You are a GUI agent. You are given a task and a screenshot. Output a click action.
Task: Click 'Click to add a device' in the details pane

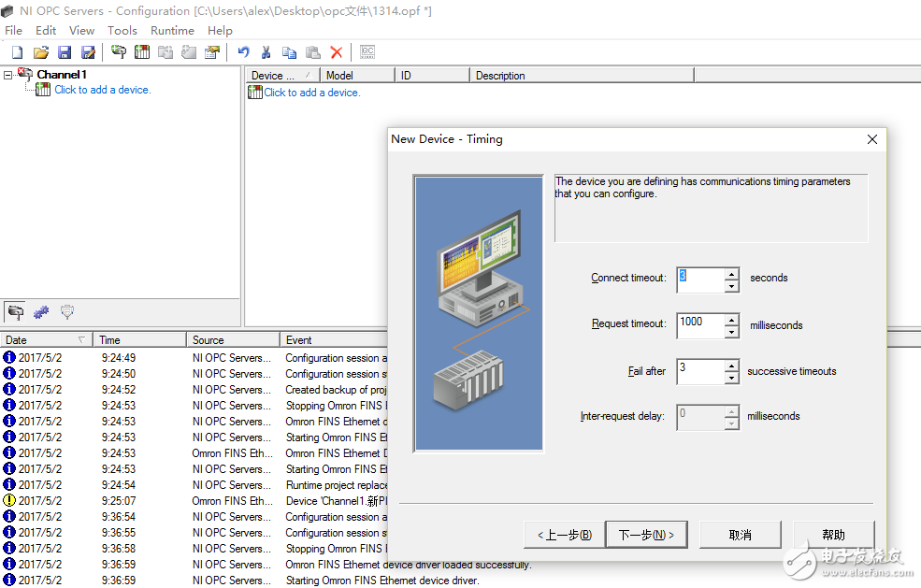tap(312, 93)
